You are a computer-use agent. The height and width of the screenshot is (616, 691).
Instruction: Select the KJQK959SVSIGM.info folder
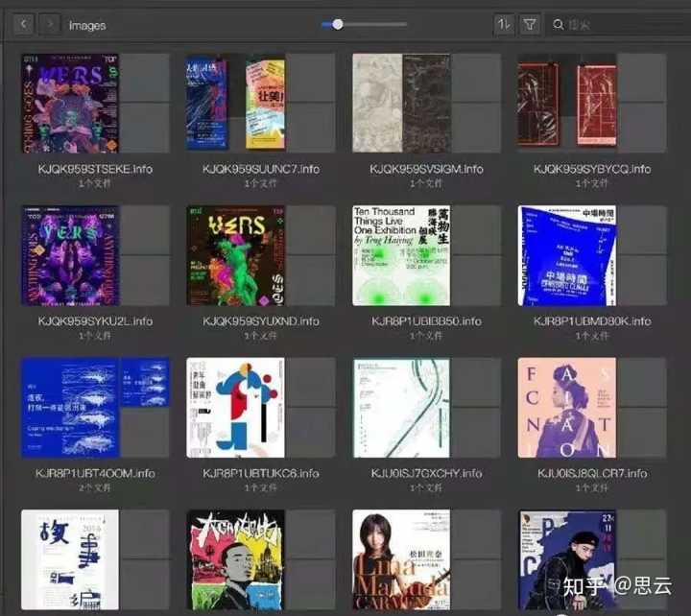click(x=426, y=104)
